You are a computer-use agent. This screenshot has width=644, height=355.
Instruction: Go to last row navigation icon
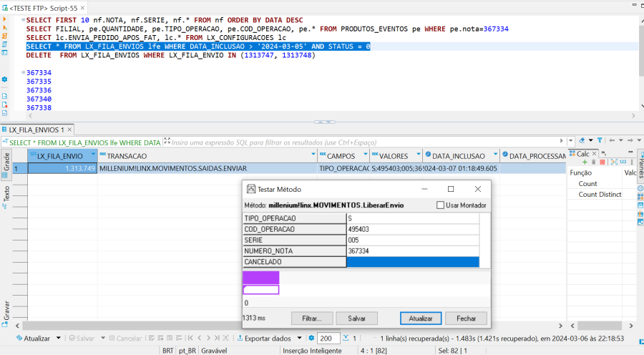click(217, 338)
